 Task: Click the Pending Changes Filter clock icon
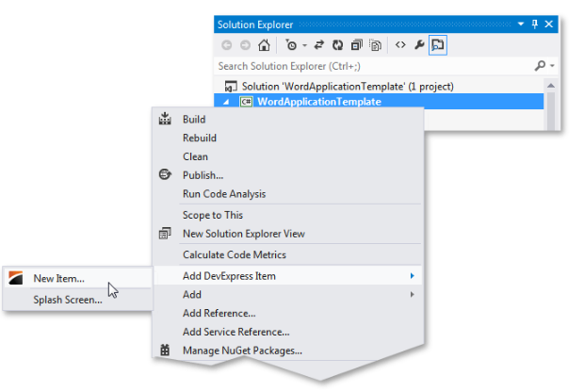click(291, 45)
